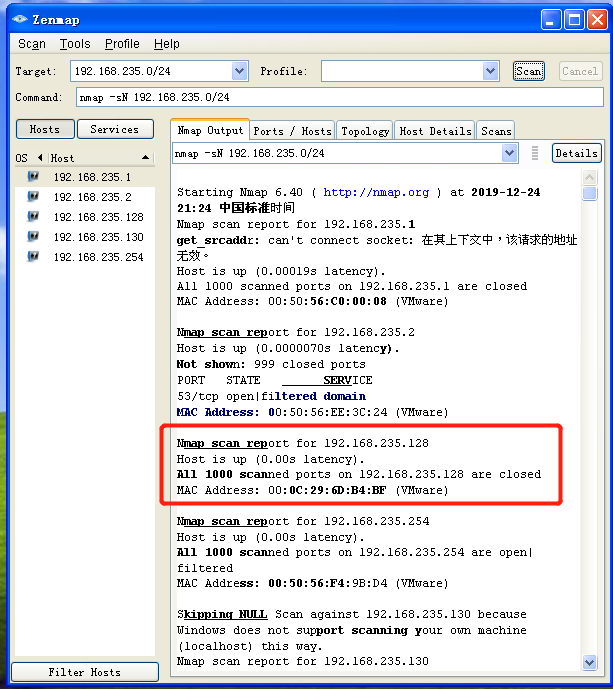Select host 192.168.235.1 in list
Screen dimensions: 613x689
coord(92,177)
